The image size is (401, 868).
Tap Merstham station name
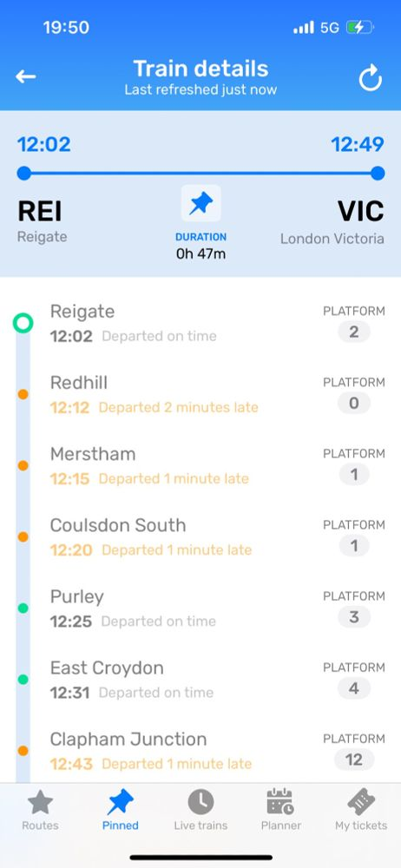point(93,454)
